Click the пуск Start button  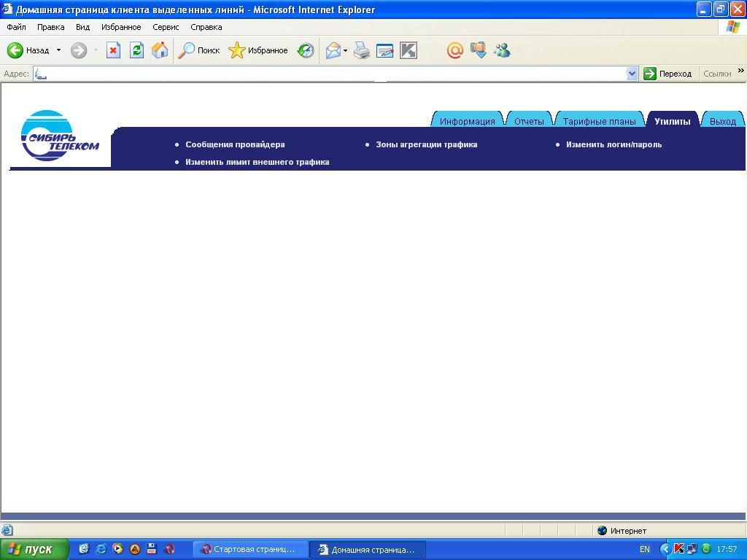pos(34,549)
